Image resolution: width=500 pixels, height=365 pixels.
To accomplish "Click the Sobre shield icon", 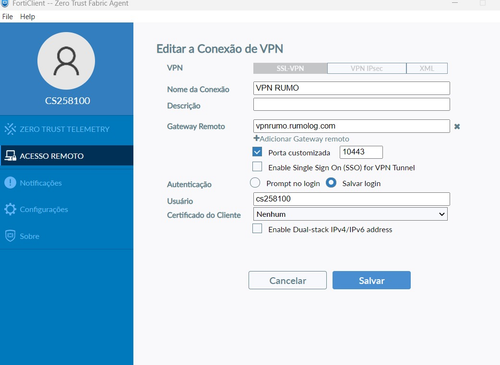I will tap(10, 236).
